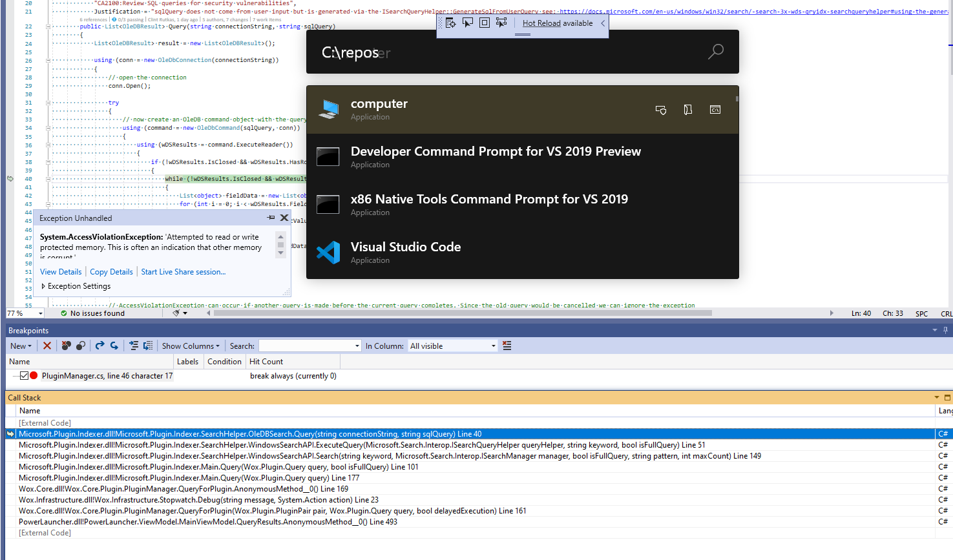Open the In Column dropdown showing All visible
Screen dimensions: 953x560
tap(452, 346)
